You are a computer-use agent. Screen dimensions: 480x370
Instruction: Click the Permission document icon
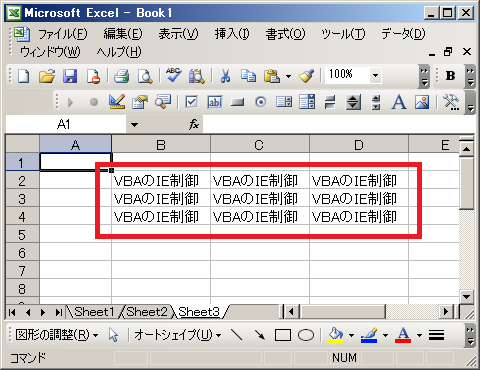coord(93,76)
